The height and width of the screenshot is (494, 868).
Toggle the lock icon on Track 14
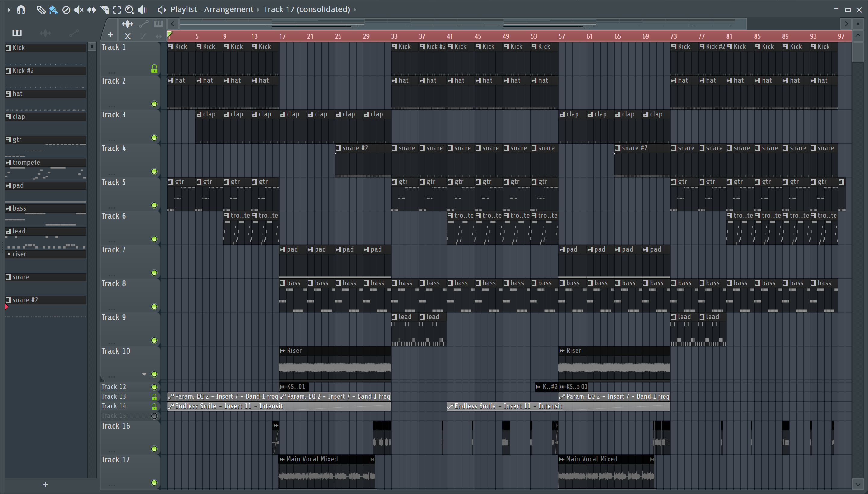point(154,406)
